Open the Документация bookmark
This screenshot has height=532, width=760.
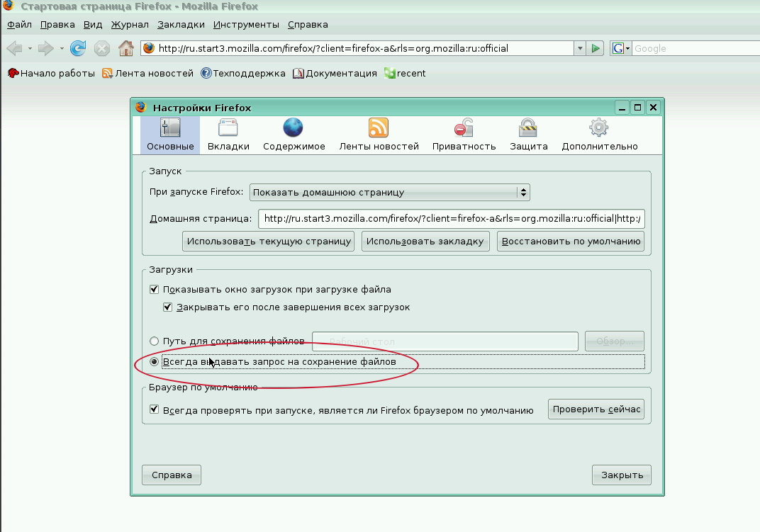click(335, 73)
